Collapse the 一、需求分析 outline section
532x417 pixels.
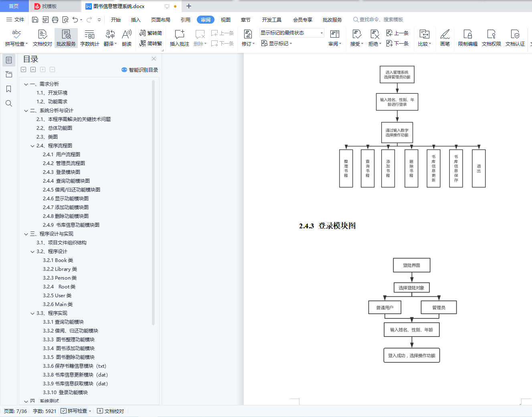pyautogui.click(x=26, y=84)
